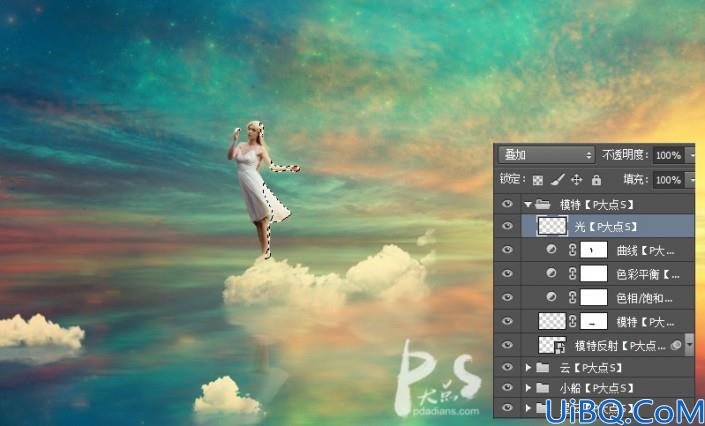This screenshot has width=705, height=426.
Task: Click the 曲线 adjustment layer icon
Action: point(551,249)
